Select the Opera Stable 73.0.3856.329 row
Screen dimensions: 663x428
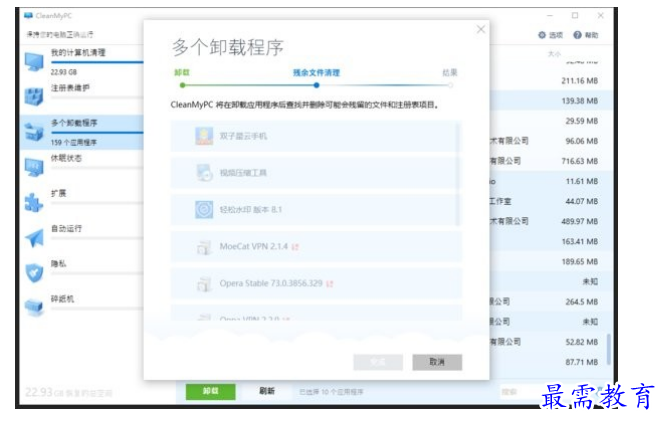pos(315,283)
